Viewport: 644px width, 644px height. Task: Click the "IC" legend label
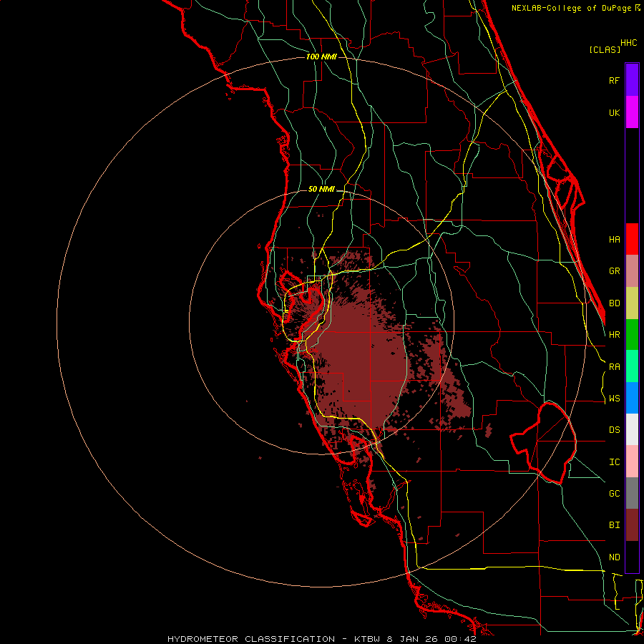tap(614, 462)
